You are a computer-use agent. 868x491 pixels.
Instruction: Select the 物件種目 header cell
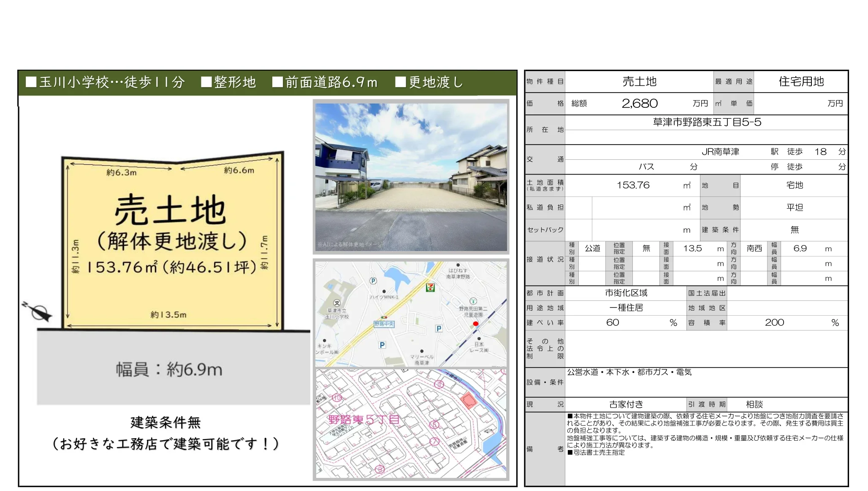point(545,82)
